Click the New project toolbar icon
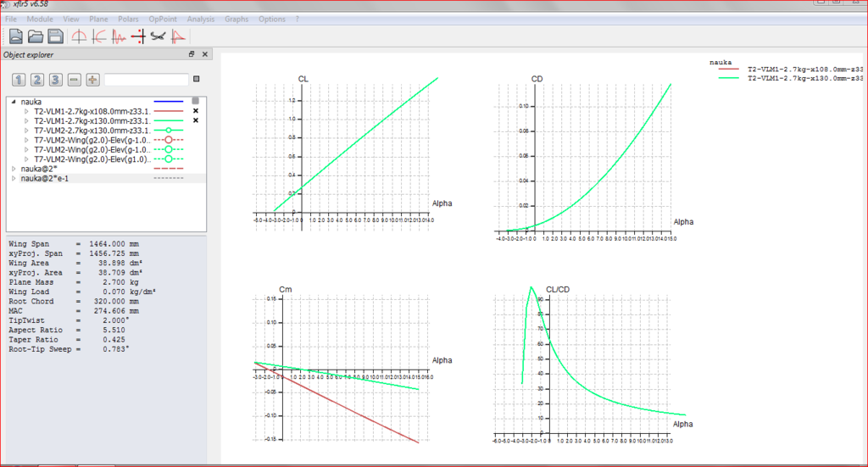 coord(16,36)
